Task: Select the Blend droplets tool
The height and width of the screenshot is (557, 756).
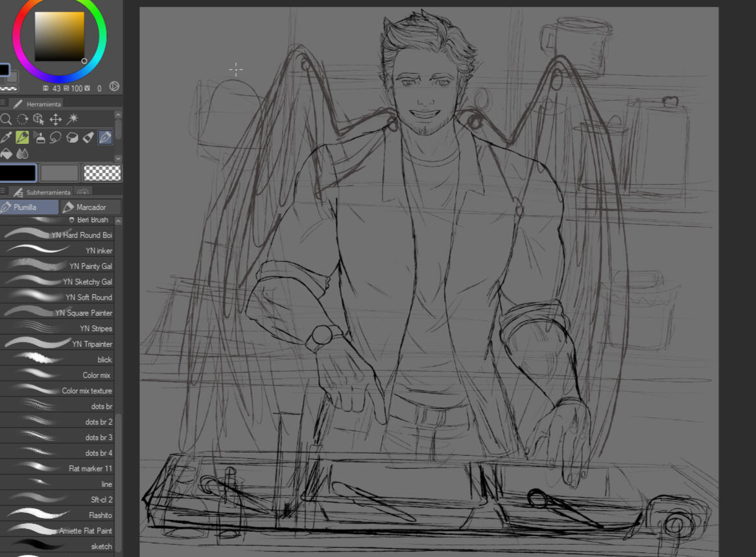Action: (23, 154)
